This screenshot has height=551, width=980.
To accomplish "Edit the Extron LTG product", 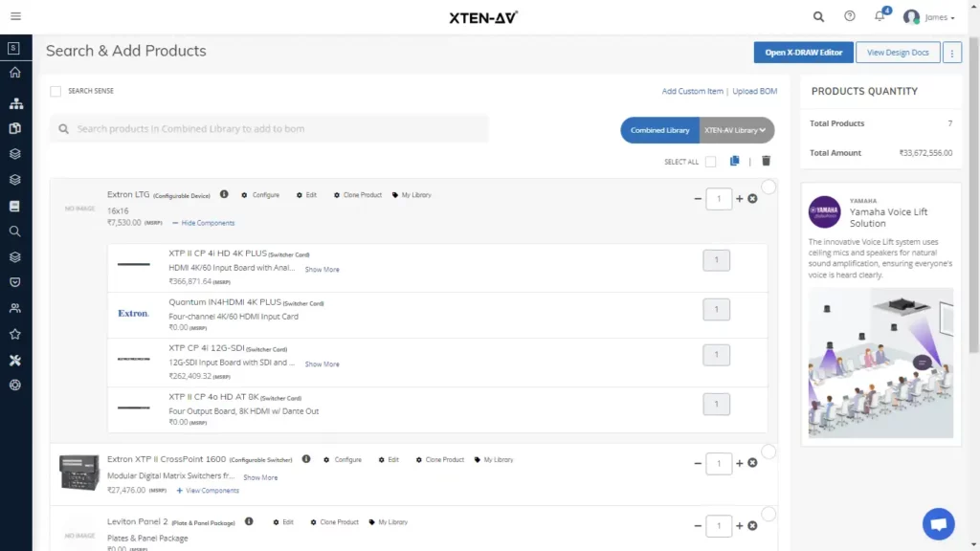I will click(x=306, y=195).
